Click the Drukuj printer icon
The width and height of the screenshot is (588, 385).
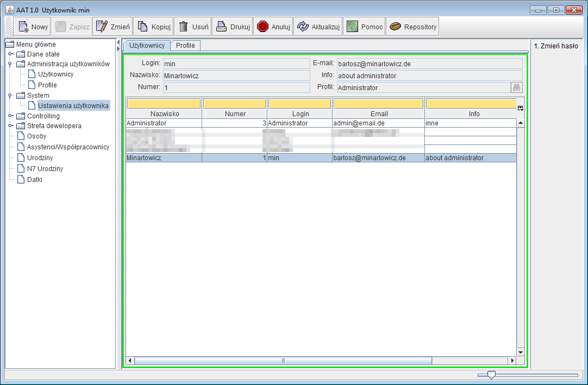221,27
